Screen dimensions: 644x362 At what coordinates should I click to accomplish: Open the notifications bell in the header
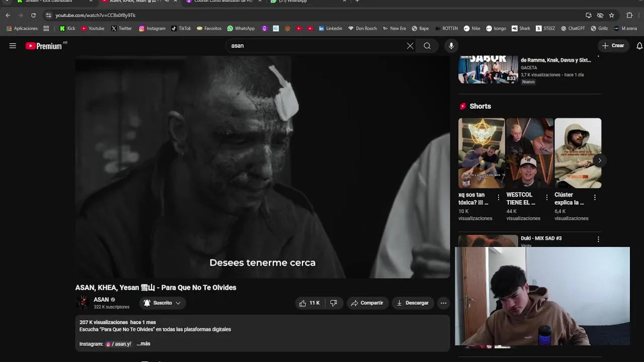point(639,46)
